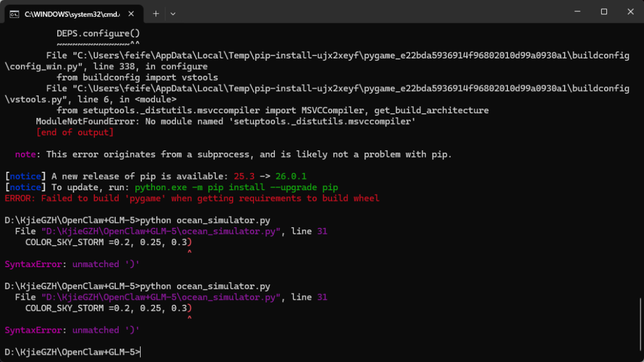Screen dimensions: 644x362
Task: Maximize the terminal window
Action: click(603, 11)
